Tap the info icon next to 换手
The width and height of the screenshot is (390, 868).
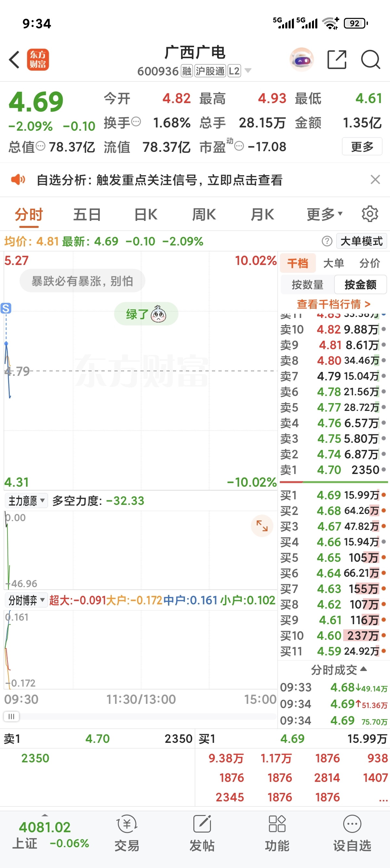(x=136, y=122)
